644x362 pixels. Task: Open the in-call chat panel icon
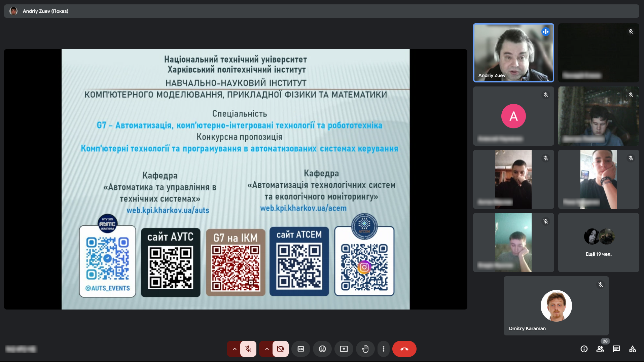pyautogui.click(x=616, y=349)
